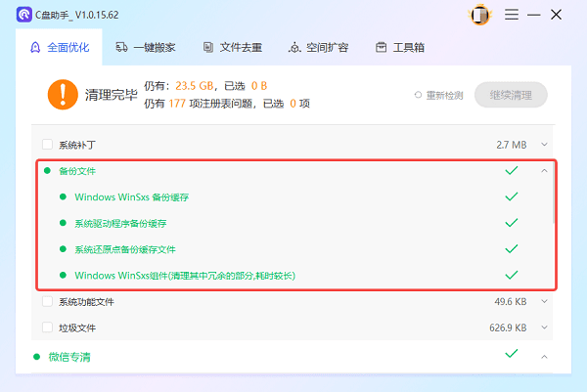This screenshot has height=392, width=587.
Task: Click the 继续清理 button
Action: pos(511,95)
